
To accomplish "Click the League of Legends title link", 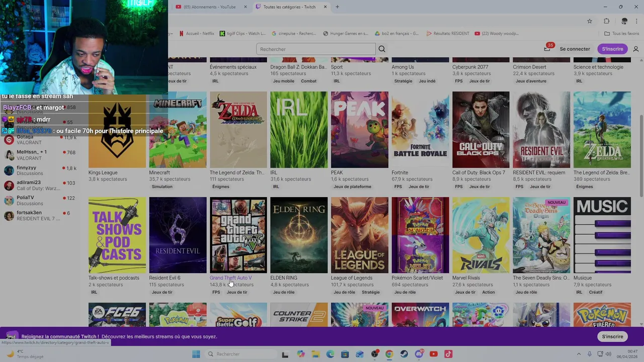I will [x=352, y=278].
